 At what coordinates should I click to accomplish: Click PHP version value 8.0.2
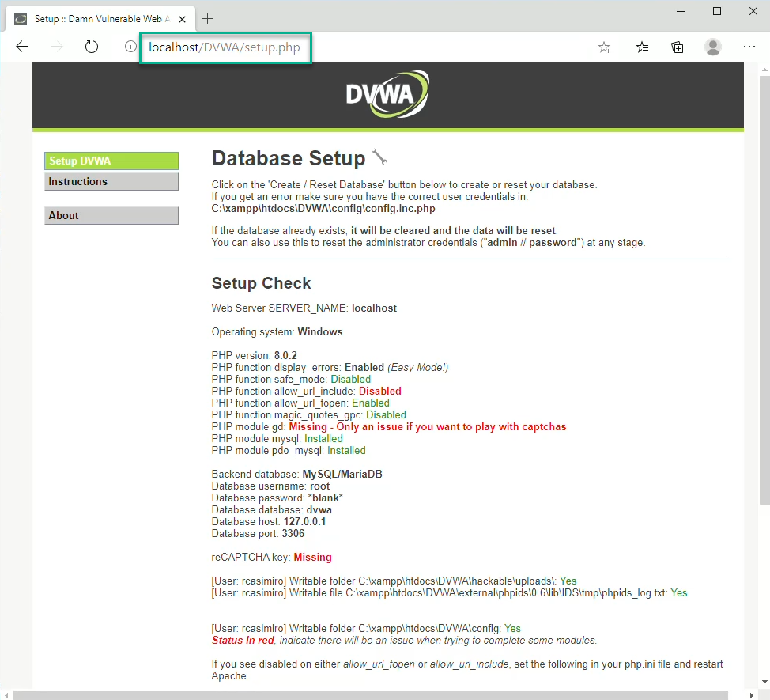pyautogui.click(x=285, y=355)
